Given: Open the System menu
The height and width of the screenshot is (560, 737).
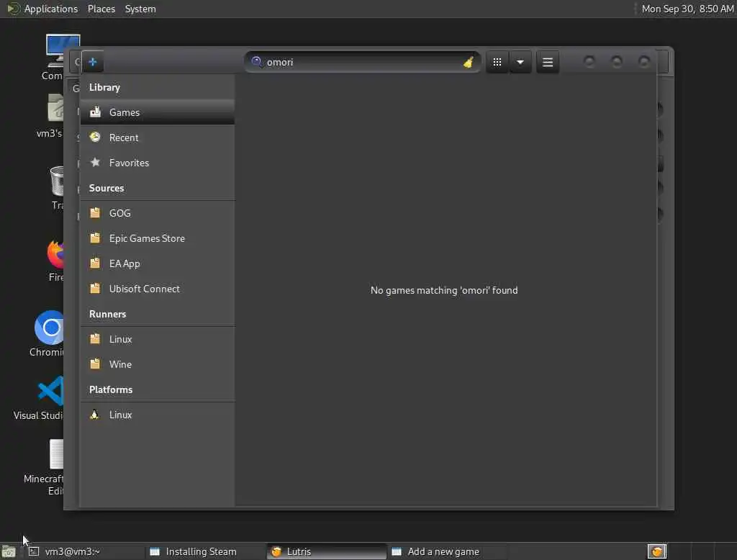Looking at the screenshot, I should pos(140,9).
